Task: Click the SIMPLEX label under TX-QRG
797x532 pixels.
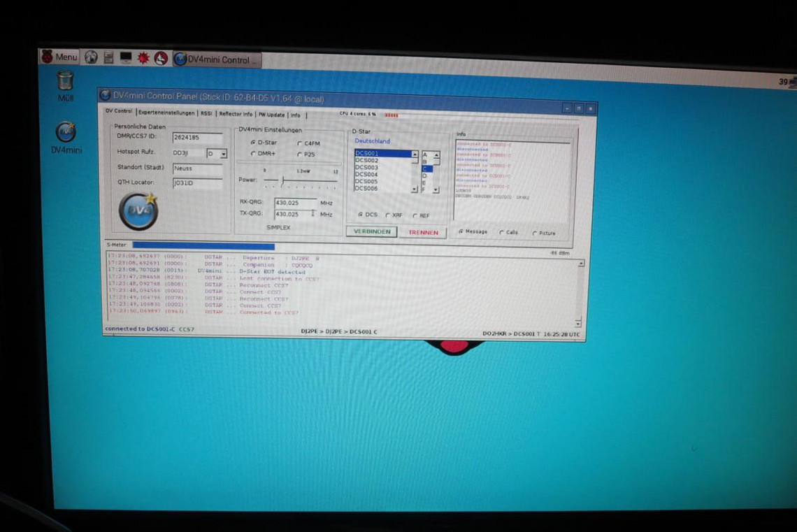Action: coord(278,227)
